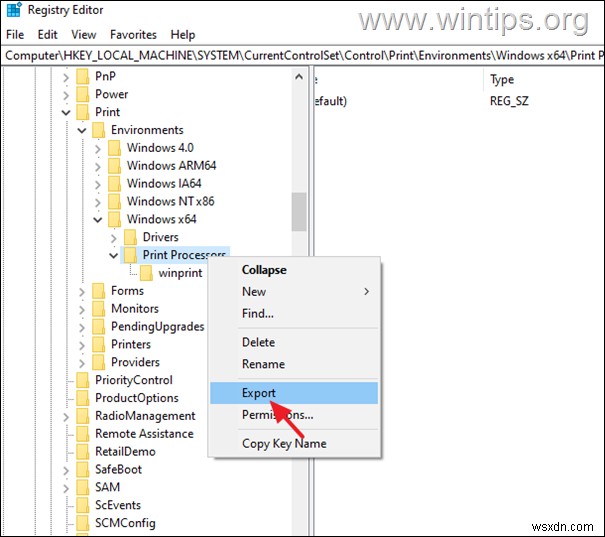This screenshot has width=605, height=537.
Task: Select the Power folder icon
Action: (83, 94)
